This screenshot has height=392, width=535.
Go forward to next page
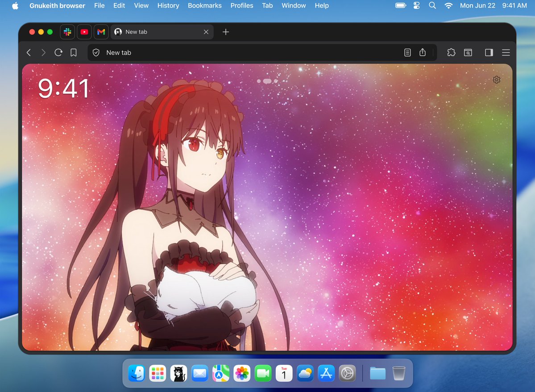[43, 52]
